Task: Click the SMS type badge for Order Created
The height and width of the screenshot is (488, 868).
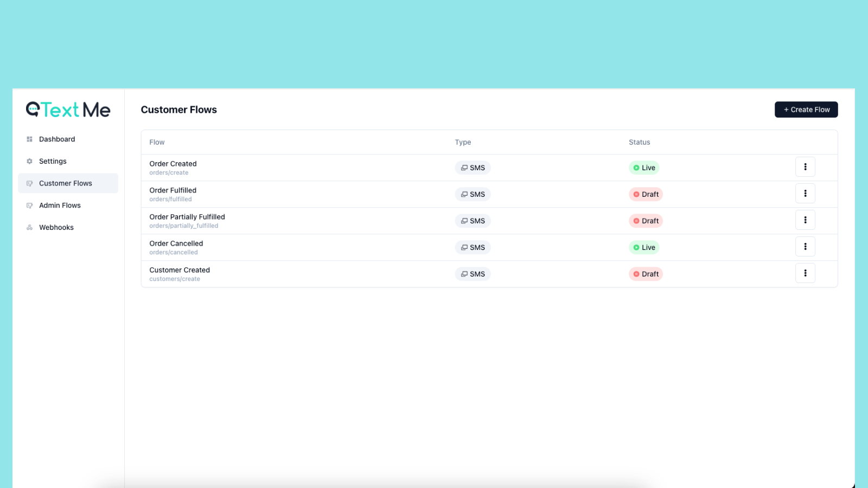Action: (x=473, y=168)
